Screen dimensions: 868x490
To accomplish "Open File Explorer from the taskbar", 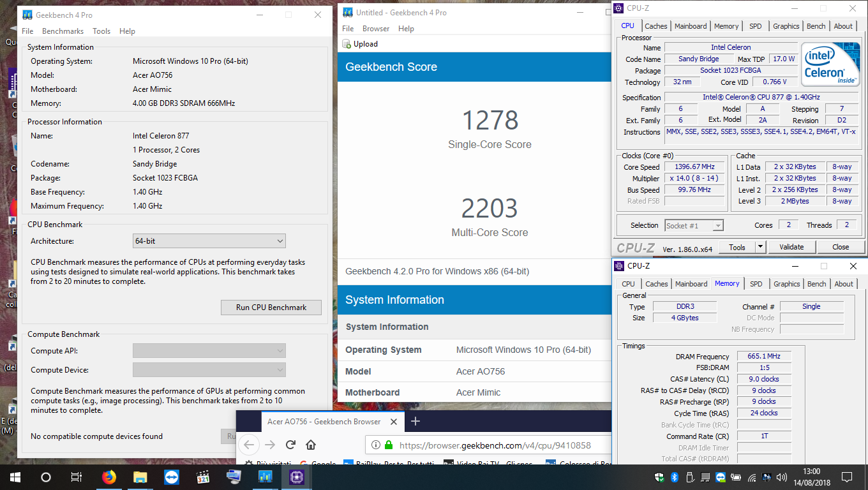I will pyautogui.click(x=140, y=477).
